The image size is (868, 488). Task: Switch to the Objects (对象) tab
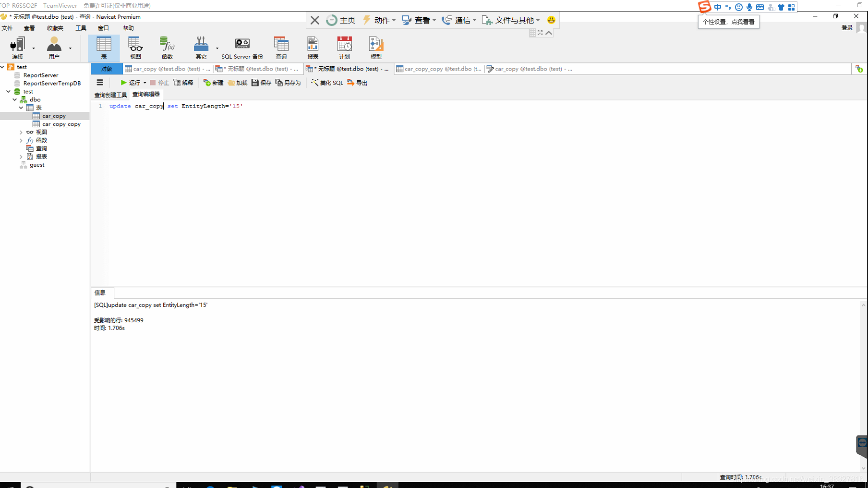click(107, 69)
